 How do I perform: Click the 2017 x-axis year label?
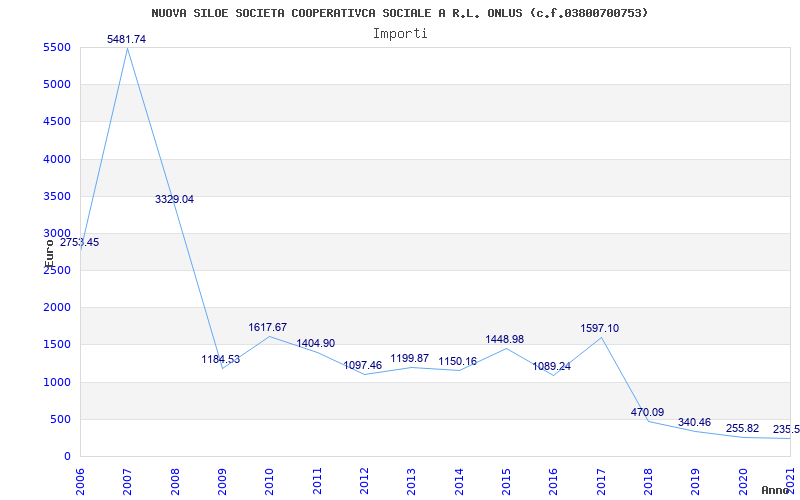601,480
